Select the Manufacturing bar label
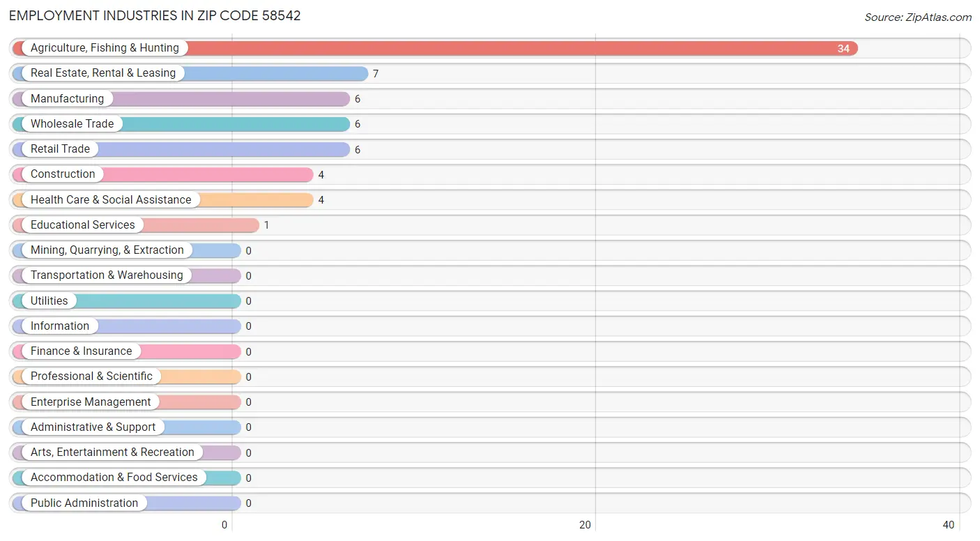The width and height of the screenshot is (980, 541). tap(67, 99)
